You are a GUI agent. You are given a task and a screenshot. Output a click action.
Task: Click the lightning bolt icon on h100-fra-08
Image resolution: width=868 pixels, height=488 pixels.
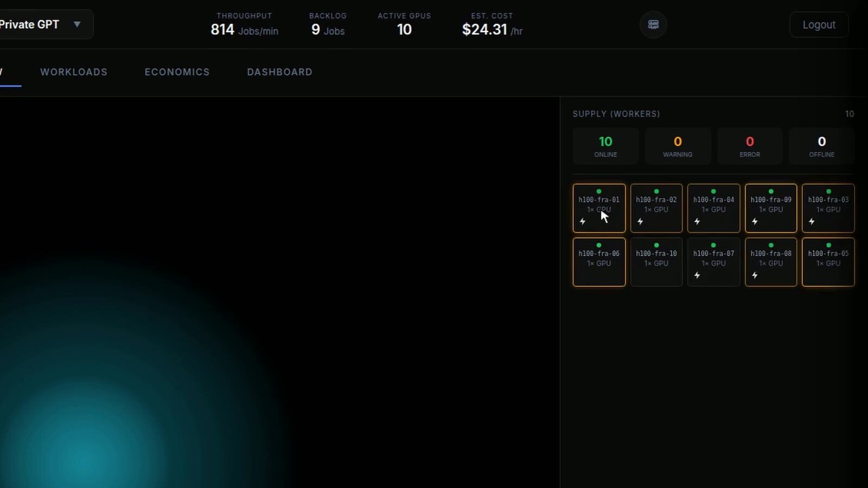pyautogui.click(x=755, y=275)
